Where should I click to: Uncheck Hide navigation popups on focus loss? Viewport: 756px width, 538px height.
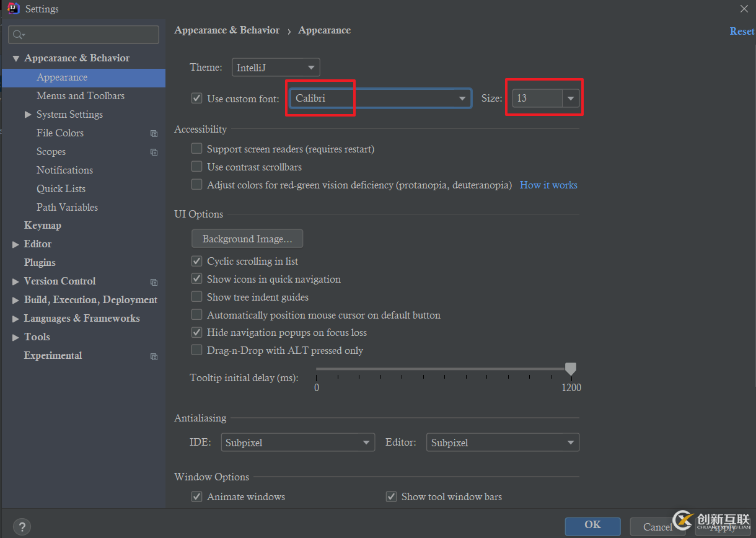(197, 332)
